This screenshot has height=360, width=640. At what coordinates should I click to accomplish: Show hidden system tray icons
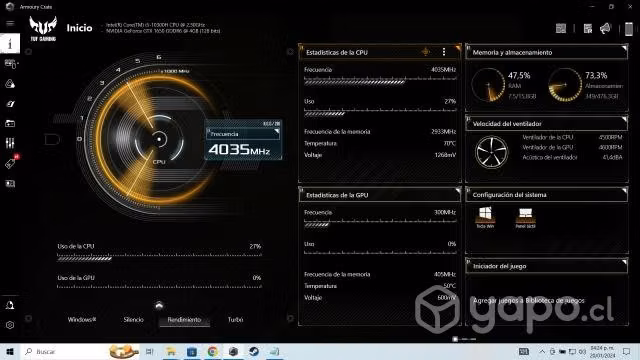click(542, 351)
